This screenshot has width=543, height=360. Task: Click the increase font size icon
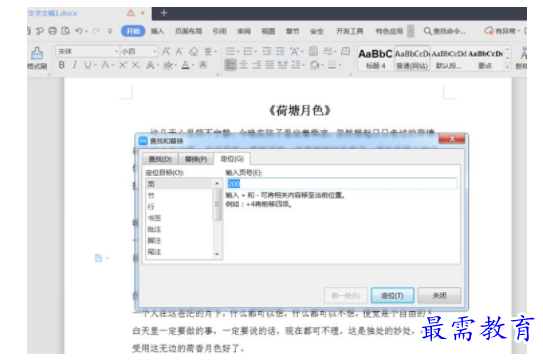click(166, 52)
